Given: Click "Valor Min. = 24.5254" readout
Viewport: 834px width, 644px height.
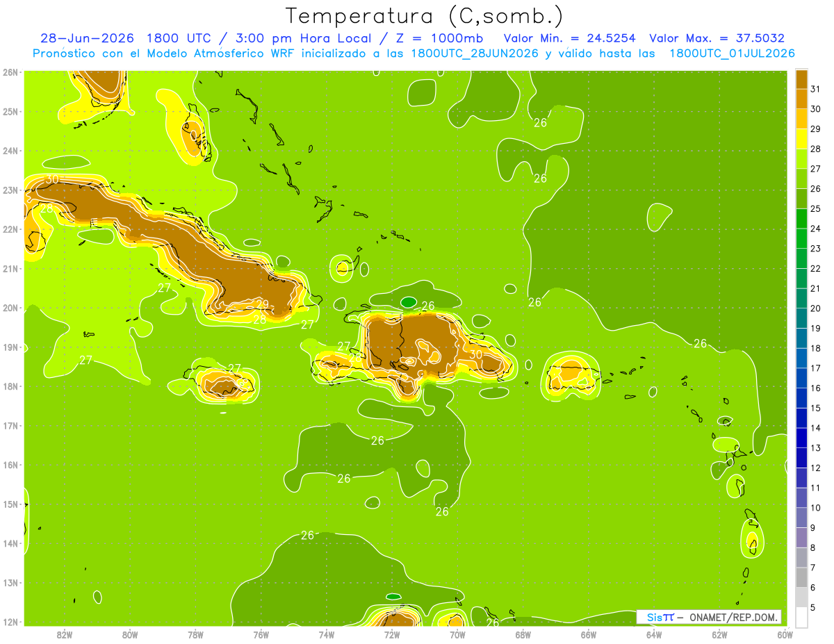Looking at the screenshot, I should pos(569,38).
